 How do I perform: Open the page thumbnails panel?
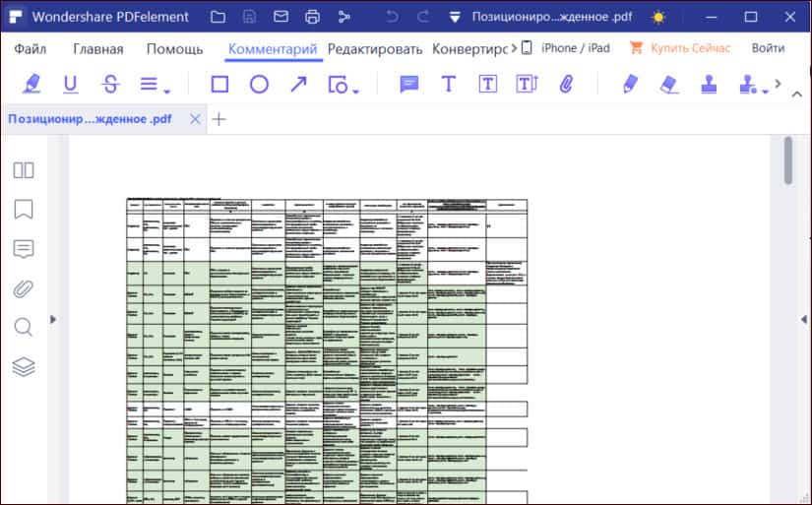[24, 170]
